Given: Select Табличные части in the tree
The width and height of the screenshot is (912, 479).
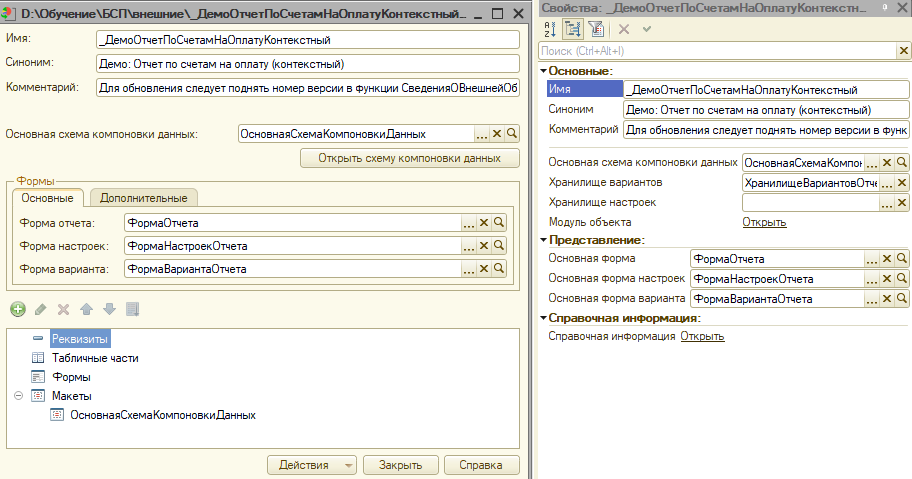Looking at the screenshot, I should [94, 358].
